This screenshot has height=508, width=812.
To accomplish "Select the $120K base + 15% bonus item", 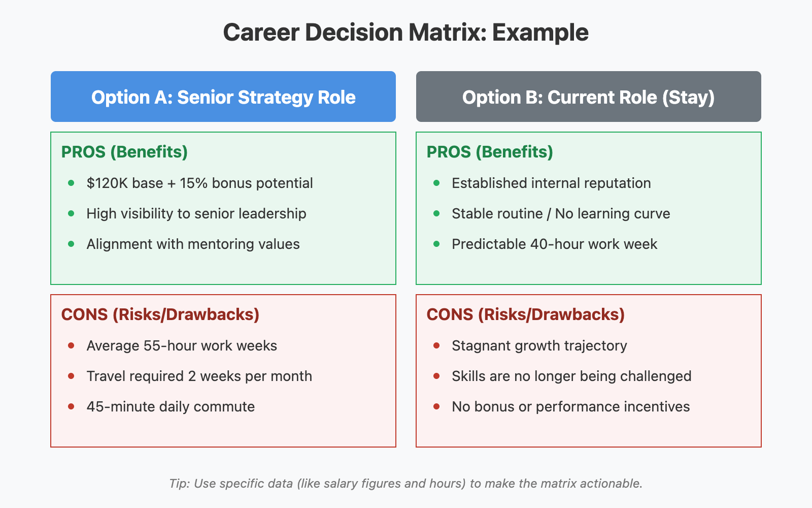I will 199,183.
